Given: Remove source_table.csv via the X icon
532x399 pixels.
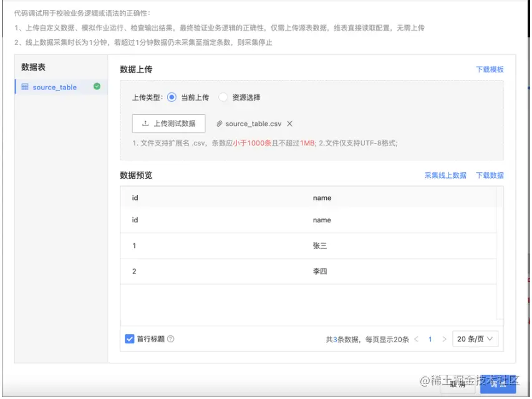Looking at the screenshot, I should pyautogui.click(x=288, y=123).
